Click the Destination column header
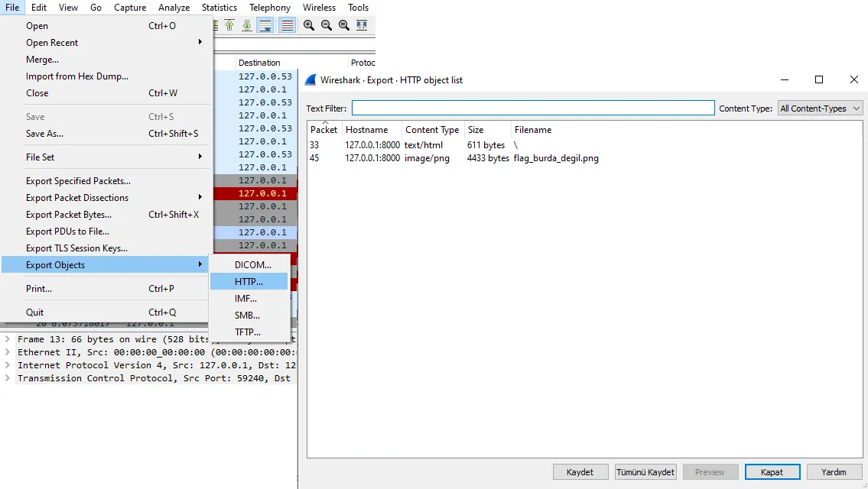 [291, 63]
